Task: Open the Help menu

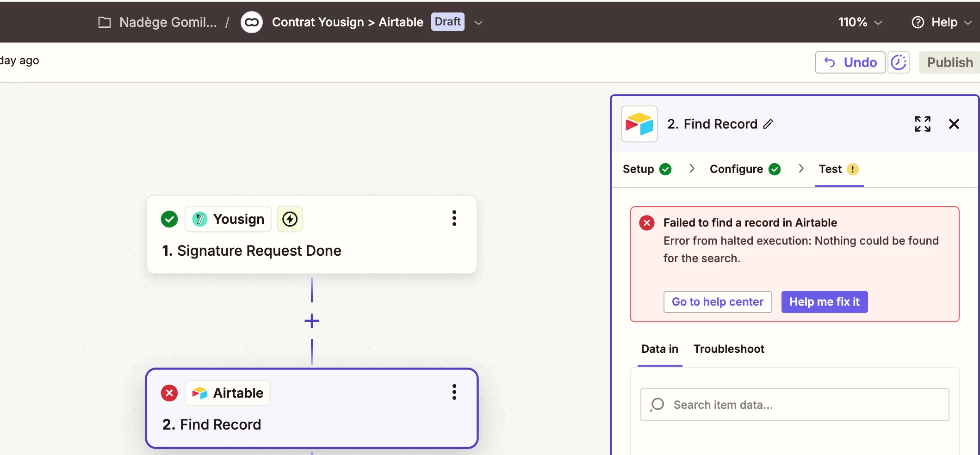Action: coord(942,22)
